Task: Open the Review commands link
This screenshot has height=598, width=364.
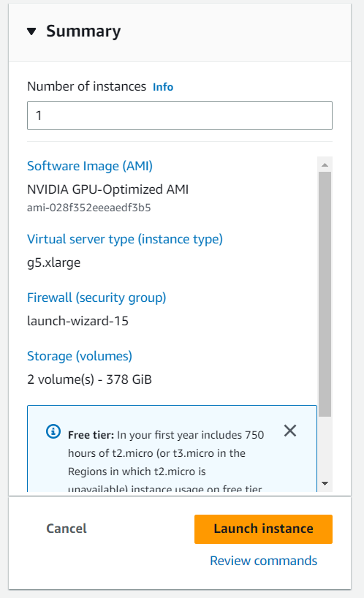Action: coord(263,561)
